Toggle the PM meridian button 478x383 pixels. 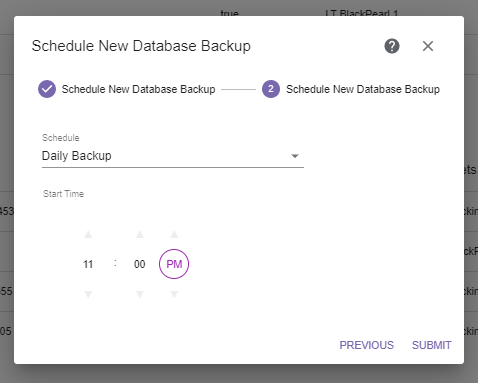point(174,264)
